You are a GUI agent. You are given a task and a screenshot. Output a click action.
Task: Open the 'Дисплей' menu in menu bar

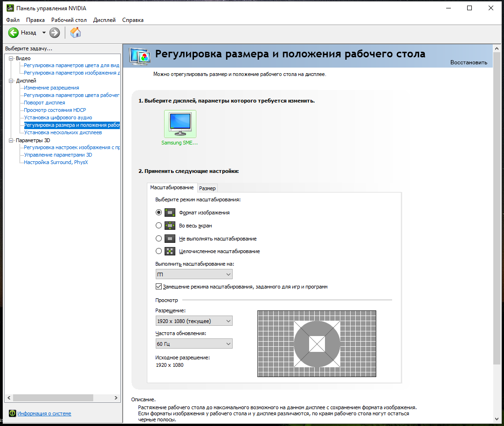pyautogui.click(x=104, y=20)
